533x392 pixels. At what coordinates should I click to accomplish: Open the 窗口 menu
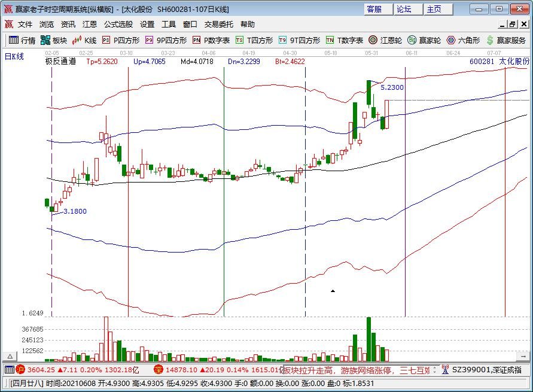click(190, 24)
